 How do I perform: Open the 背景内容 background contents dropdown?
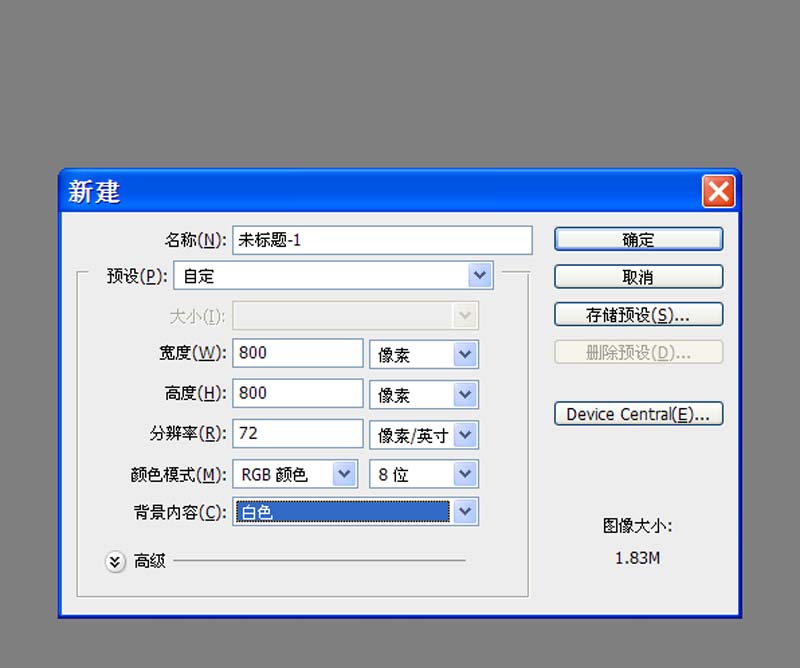pos(465,511)
